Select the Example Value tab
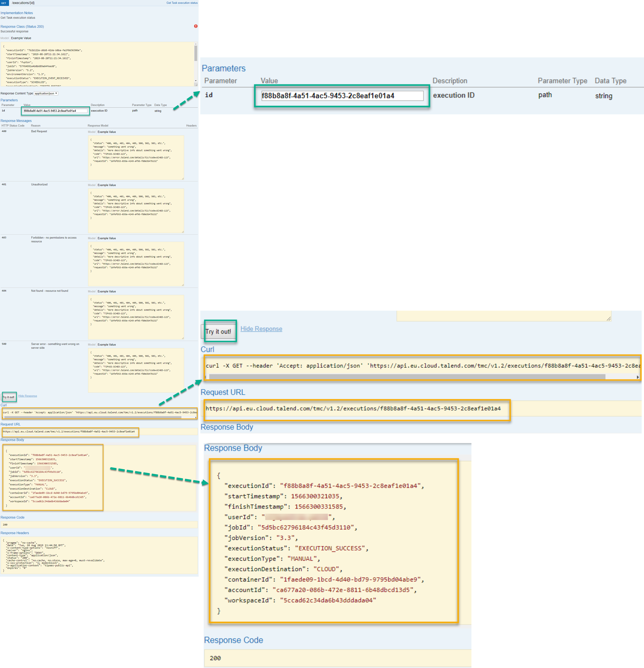The image size is (644, 668). pos(21,38)
